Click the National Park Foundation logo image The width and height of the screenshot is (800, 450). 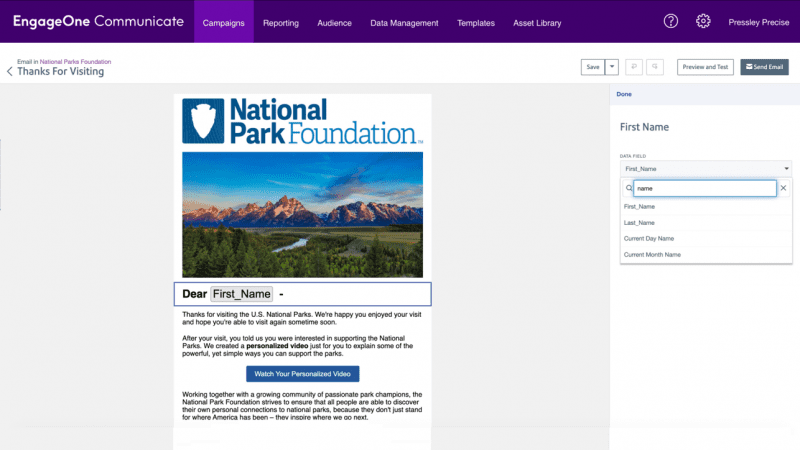[x=303, y=121]
